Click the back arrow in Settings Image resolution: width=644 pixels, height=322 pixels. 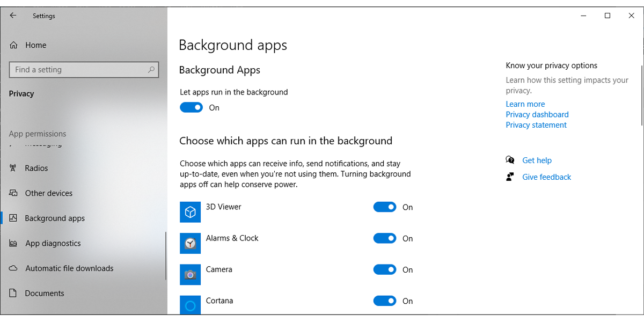click(x=13, y=16)
